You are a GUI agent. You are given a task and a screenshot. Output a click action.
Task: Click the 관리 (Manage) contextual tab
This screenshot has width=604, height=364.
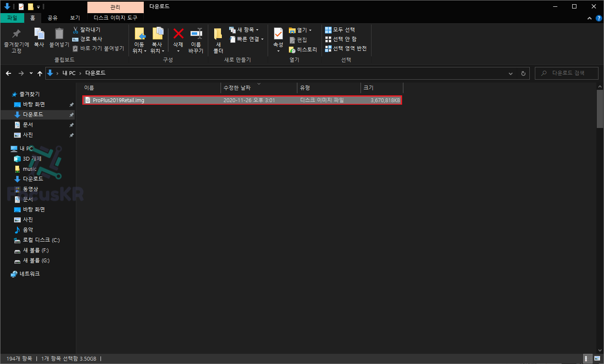[115, 7]
